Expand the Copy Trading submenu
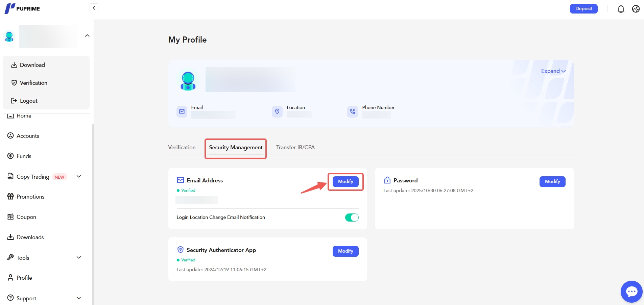The width and height of the screenshot is (644, 305). pos(79,177)
